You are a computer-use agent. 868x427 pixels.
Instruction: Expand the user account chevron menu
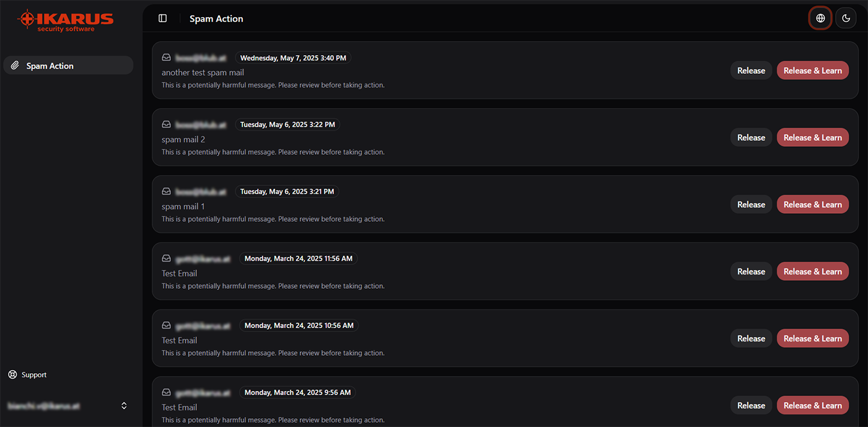pos(124,405)
